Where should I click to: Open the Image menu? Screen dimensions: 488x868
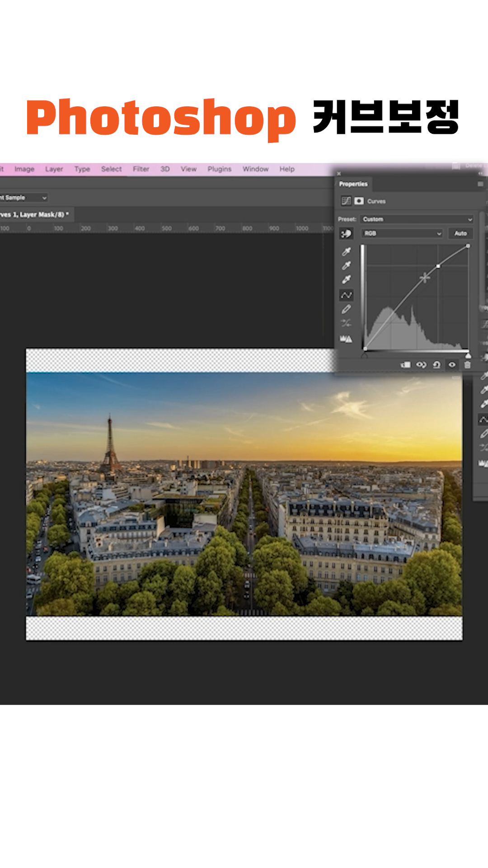24,169
